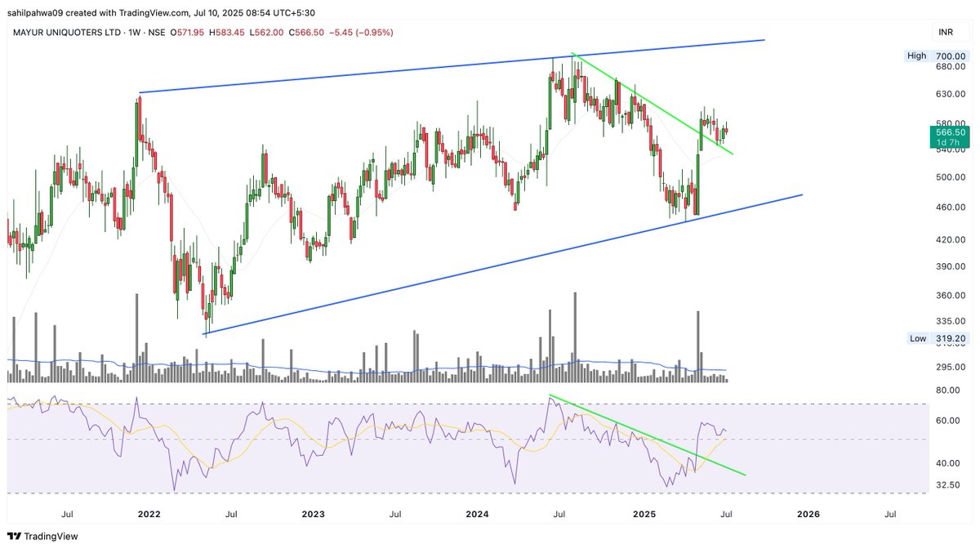Click the 60.00 RSI axis label
The image size is (980, 549).
(948, 421)
